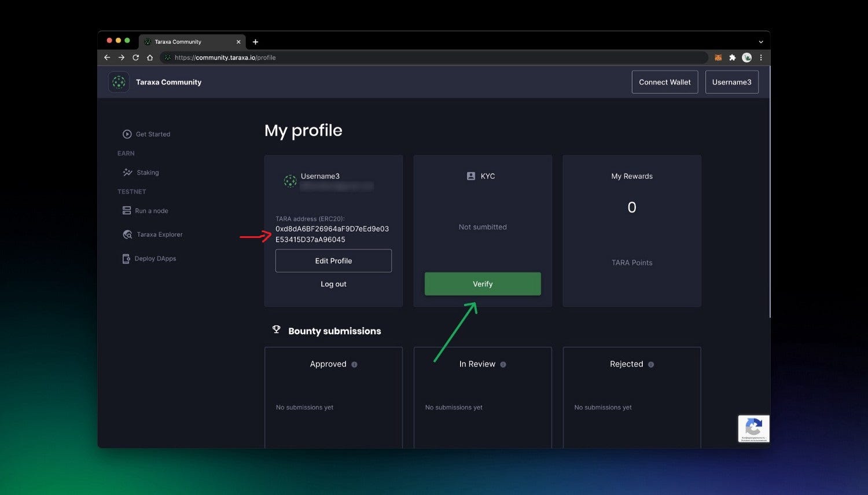The width and height of the screenshot is (868, 495).
Task: Click the Username3 profile avatar icon
Action: click(290, 181)
